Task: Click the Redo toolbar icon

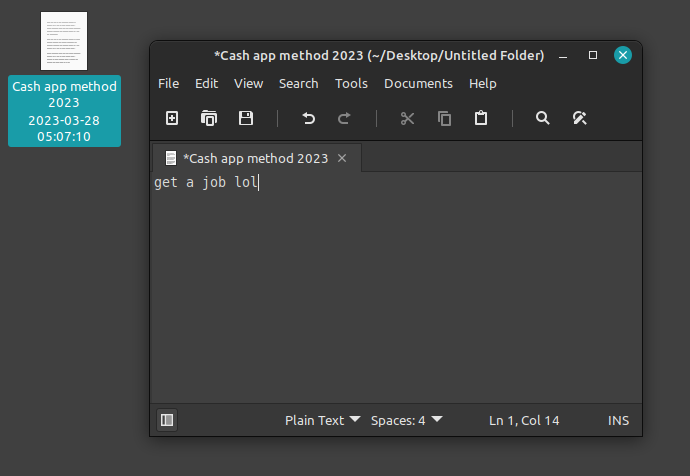Action: (x=344, y=118)
